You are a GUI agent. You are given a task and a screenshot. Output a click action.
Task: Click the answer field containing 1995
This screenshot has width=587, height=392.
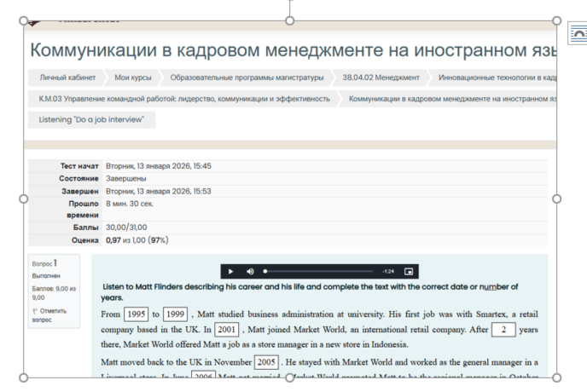coord(137,314)
